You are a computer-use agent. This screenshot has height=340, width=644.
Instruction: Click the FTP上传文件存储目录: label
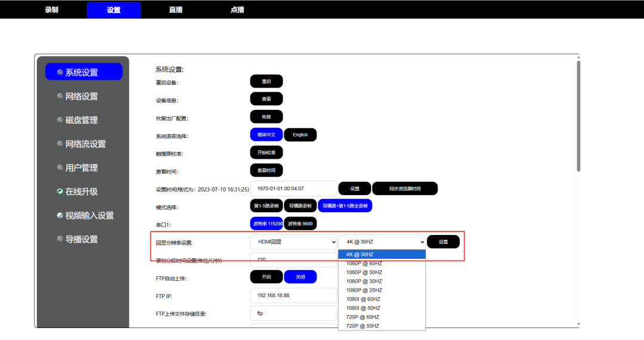[x=181, y=314]
